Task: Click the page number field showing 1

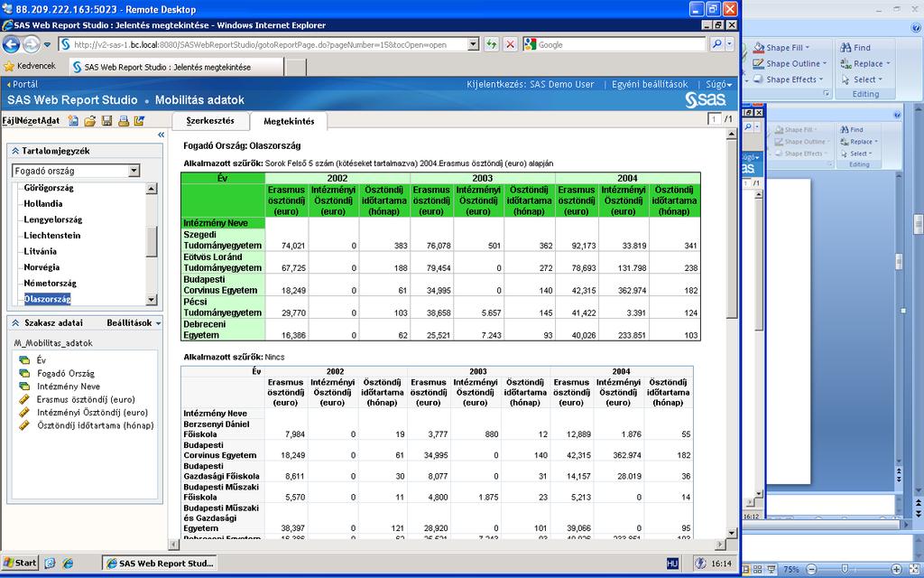Action: point(715,119)
